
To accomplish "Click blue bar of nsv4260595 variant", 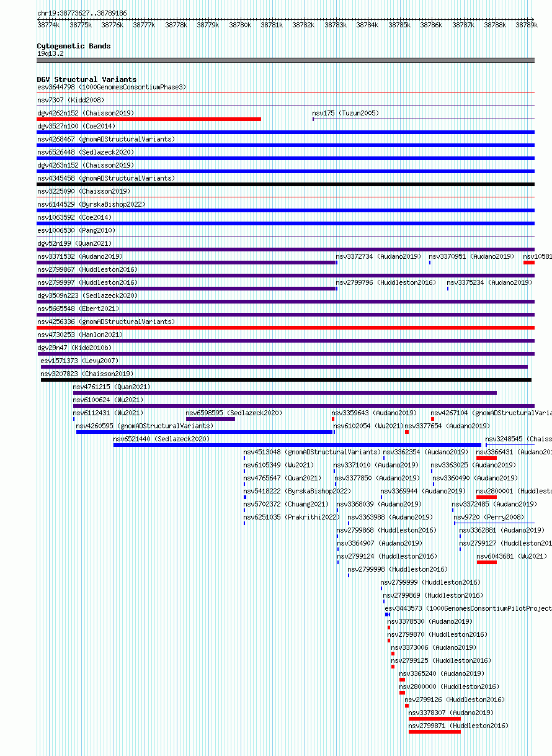I will pyautogui.click(x=205, y=432).
